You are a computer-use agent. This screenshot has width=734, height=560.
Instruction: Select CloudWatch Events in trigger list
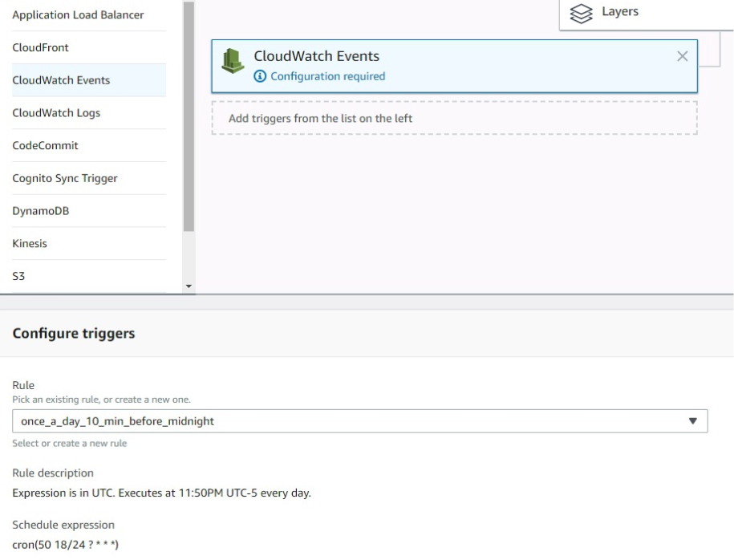click(x=89, y=80)
